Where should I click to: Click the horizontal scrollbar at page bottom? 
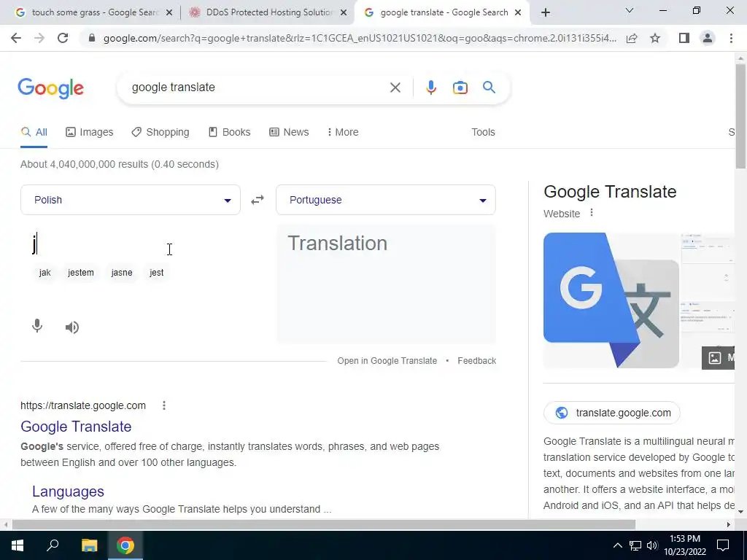tap(324, 524)
